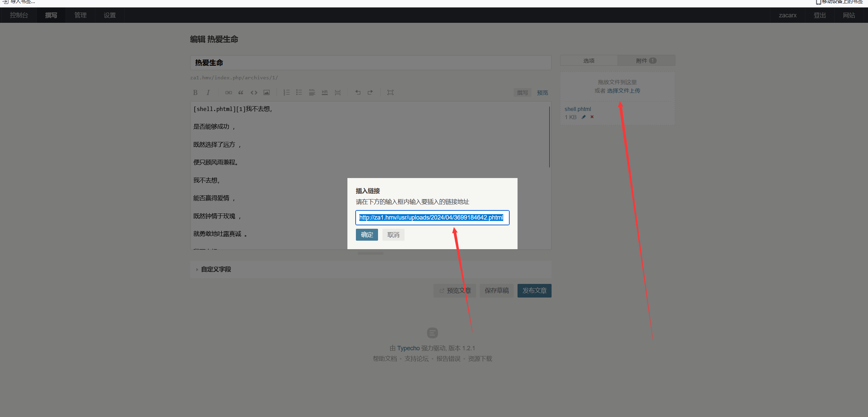
Task: Publish with the 发布文章 button
Action: click(x=535, y=291)
